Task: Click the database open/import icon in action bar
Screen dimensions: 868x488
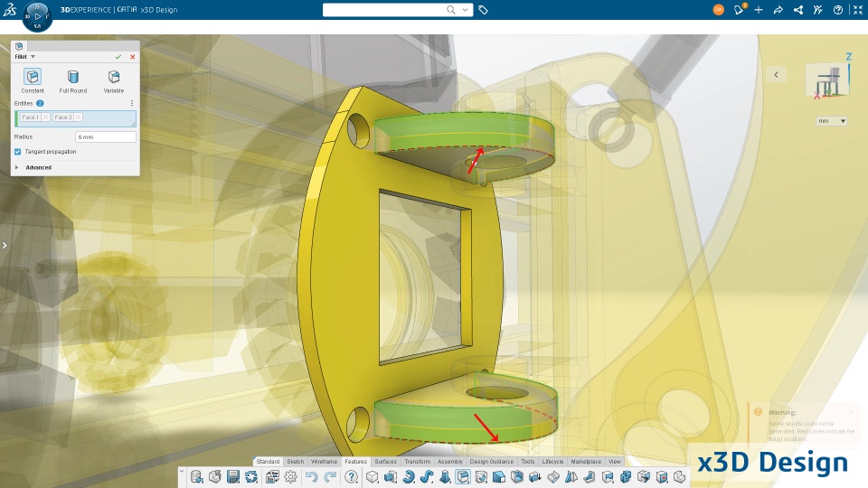Action: pos(196,477)
